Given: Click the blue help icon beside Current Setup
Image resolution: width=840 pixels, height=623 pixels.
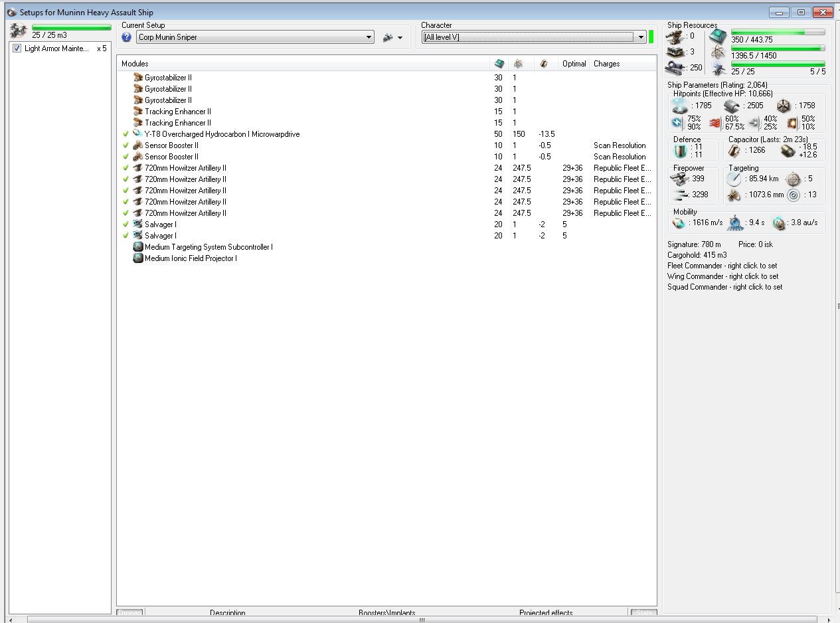Looking at the screenshot, I should click(x=127, y=37).
